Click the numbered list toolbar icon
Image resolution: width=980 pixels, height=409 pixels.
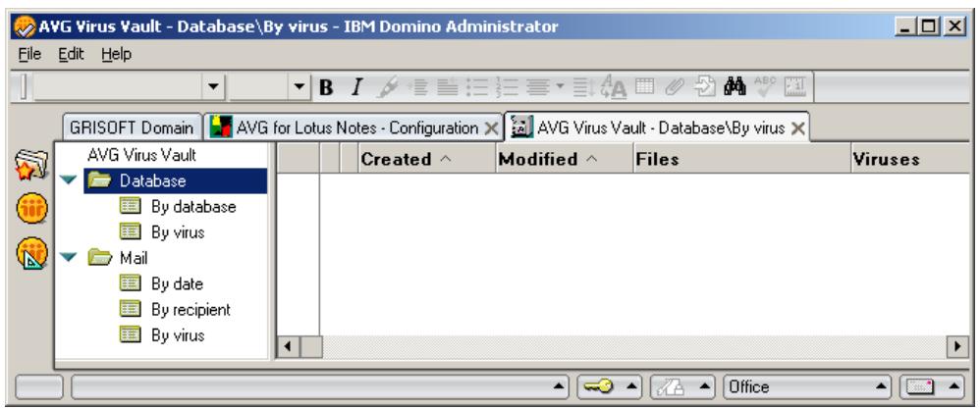tap(508, 88)
